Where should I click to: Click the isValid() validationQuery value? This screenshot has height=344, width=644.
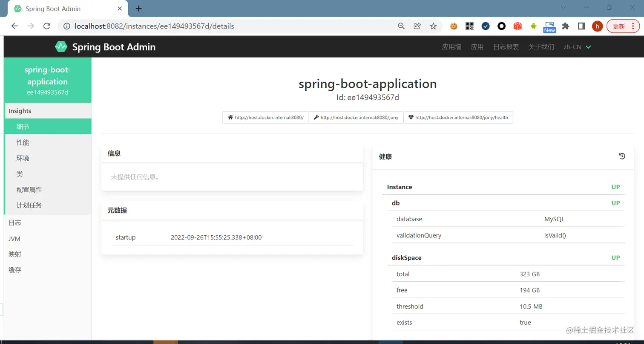[x=555, y=235]
